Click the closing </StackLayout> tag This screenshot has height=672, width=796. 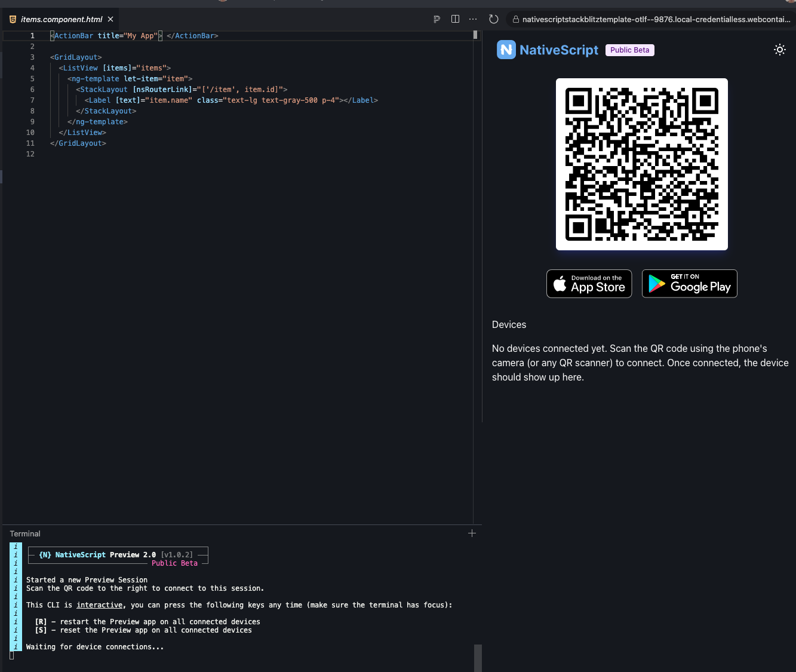(106, 111)
